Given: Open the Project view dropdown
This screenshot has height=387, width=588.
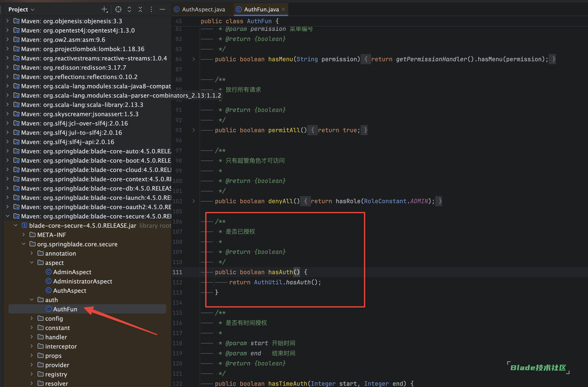Looking at the screenshot, I should (21, 9).
